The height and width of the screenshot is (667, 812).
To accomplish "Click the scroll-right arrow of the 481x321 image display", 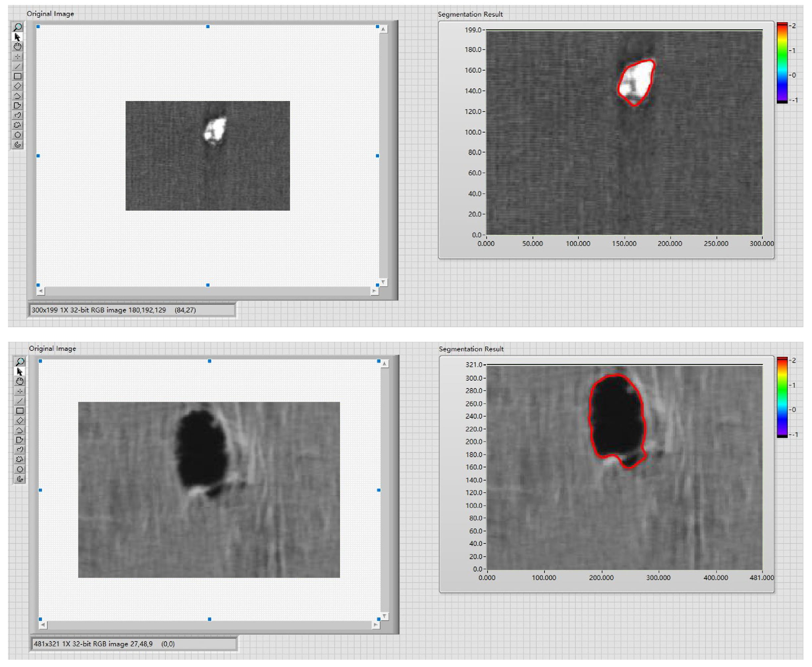I will pyautogui.click(x=376, y=625).
